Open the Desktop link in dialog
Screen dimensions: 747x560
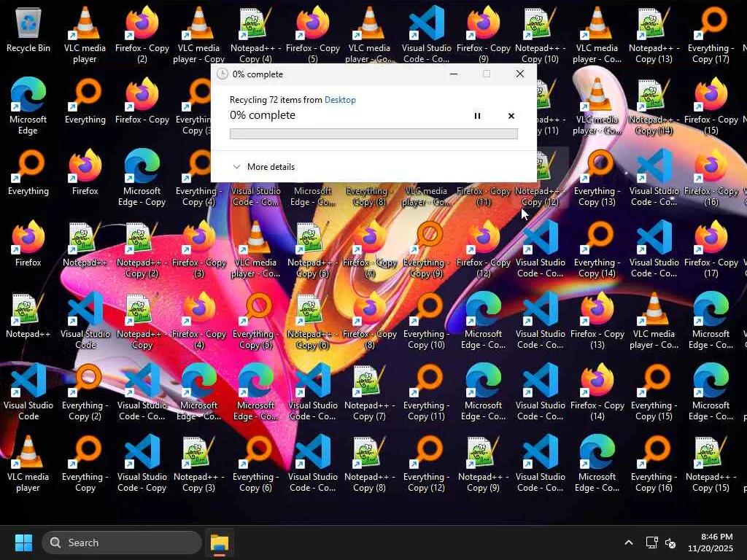click(340, 99)
